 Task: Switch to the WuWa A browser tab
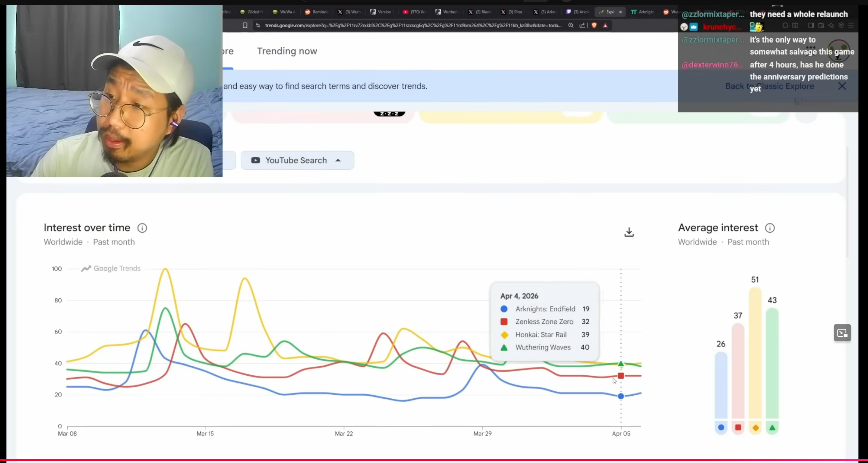point(284,12)
